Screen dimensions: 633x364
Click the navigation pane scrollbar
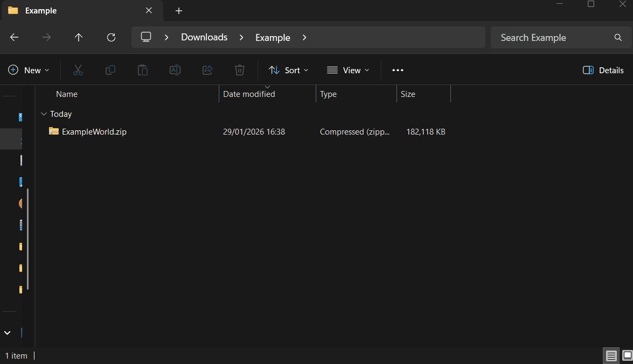(x=27, y=239)
